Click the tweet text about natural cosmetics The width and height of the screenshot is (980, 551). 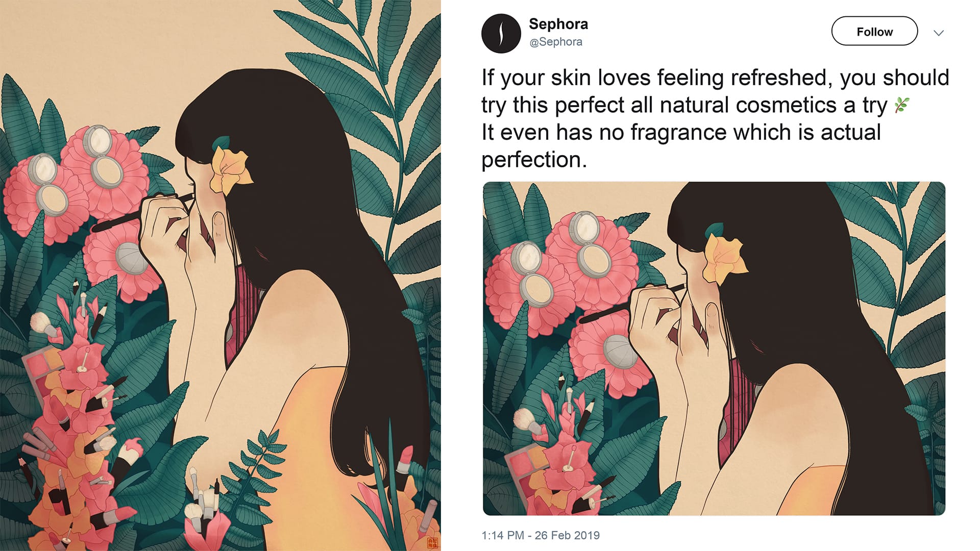tap(715, 118)
